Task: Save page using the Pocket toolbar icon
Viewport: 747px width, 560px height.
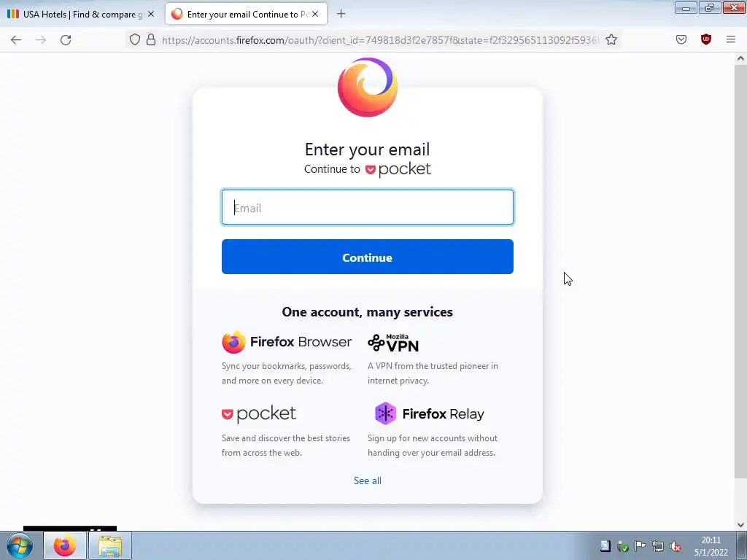Action: click(x=681, y=39)
